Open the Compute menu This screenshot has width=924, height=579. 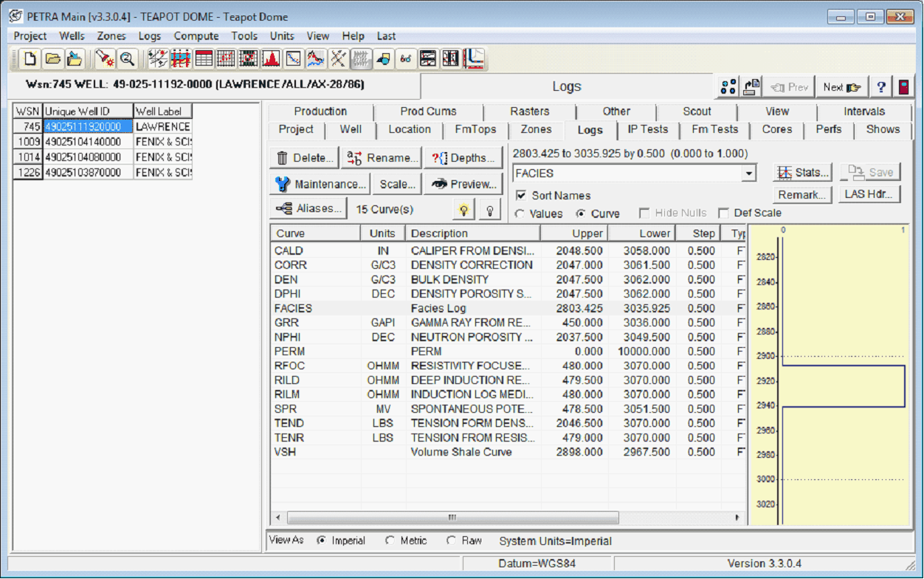coord(196,36)
